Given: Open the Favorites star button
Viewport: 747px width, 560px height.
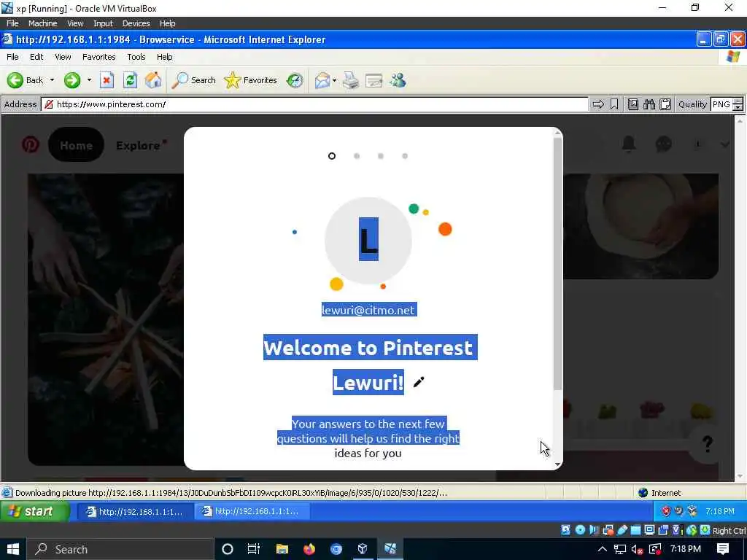Looking at the screenshot, I should click(251, 80).
